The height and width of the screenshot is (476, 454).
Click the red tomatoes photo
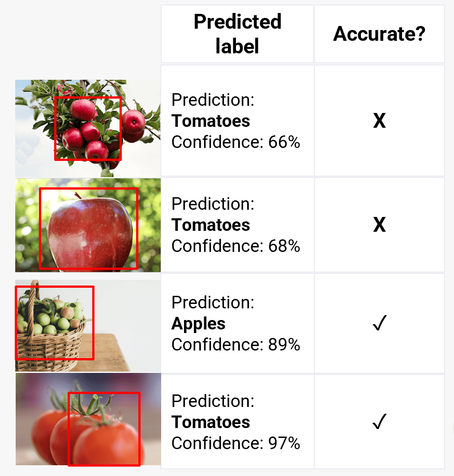click(88, 419)
